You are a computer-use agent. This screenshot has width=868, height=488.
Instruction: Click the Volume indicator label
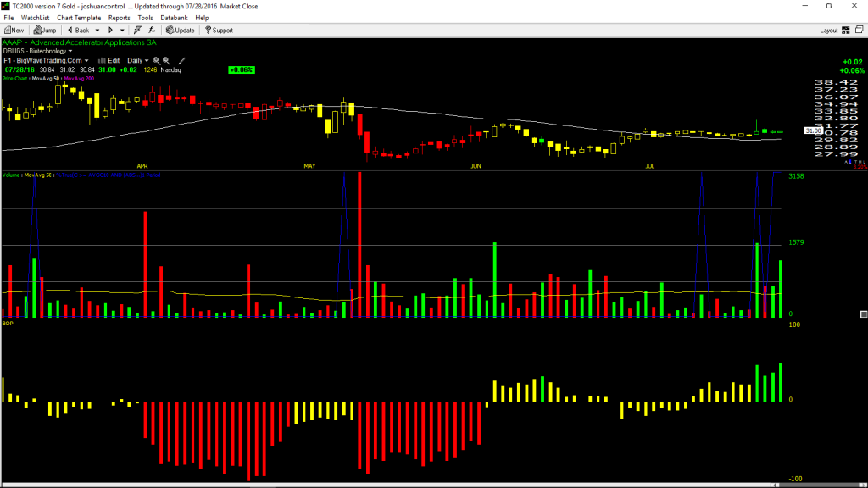click(x=12, y=175)
